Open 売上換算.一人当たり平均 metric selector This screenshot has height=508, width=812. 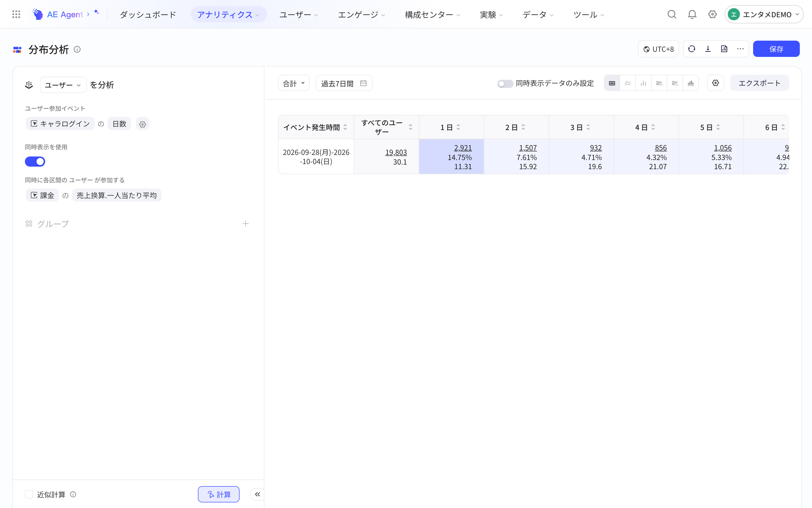pos(116,195)
